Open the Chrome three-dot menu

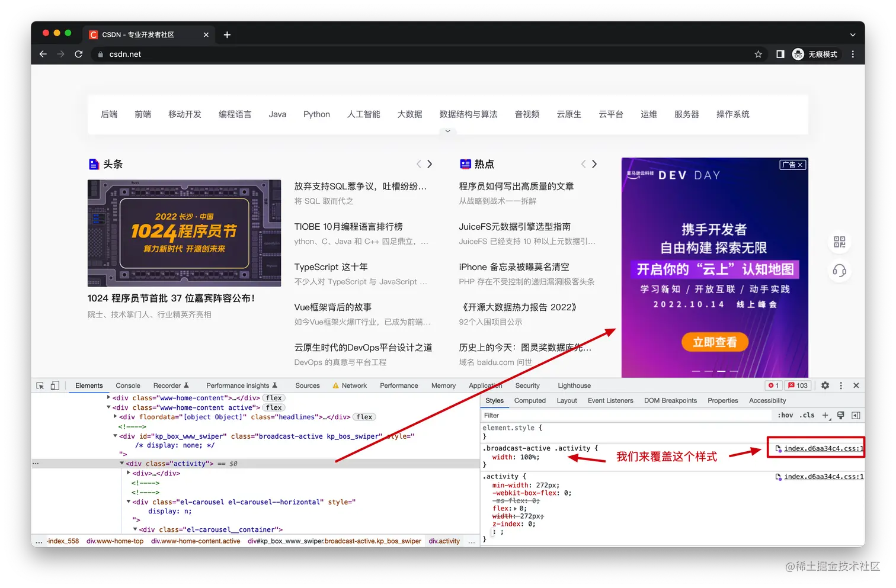pyautogui.click(x=853, y=54)
